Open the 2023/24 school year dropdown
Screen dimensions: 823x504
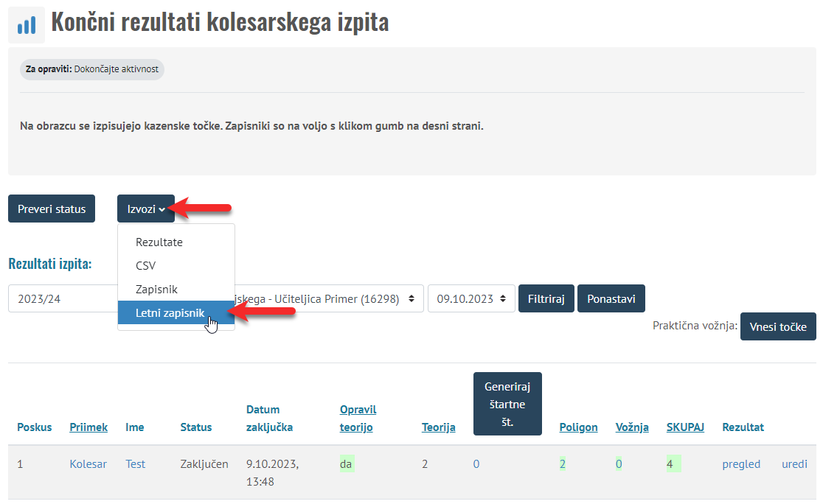pos(63,298)
